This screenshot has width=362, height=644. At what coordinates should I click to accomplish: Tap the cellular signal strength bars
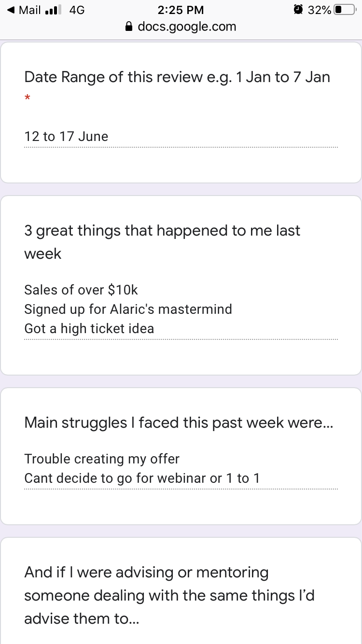54,10
